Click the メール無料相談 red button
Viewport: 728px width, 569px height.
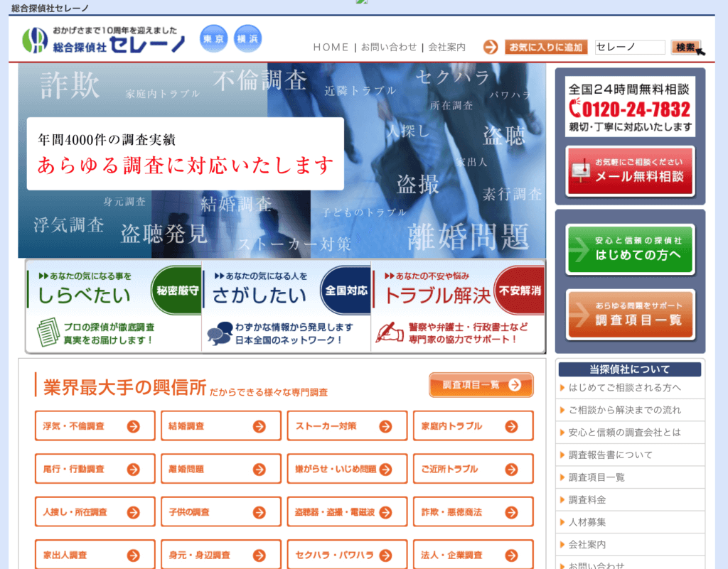coord(630,171)
